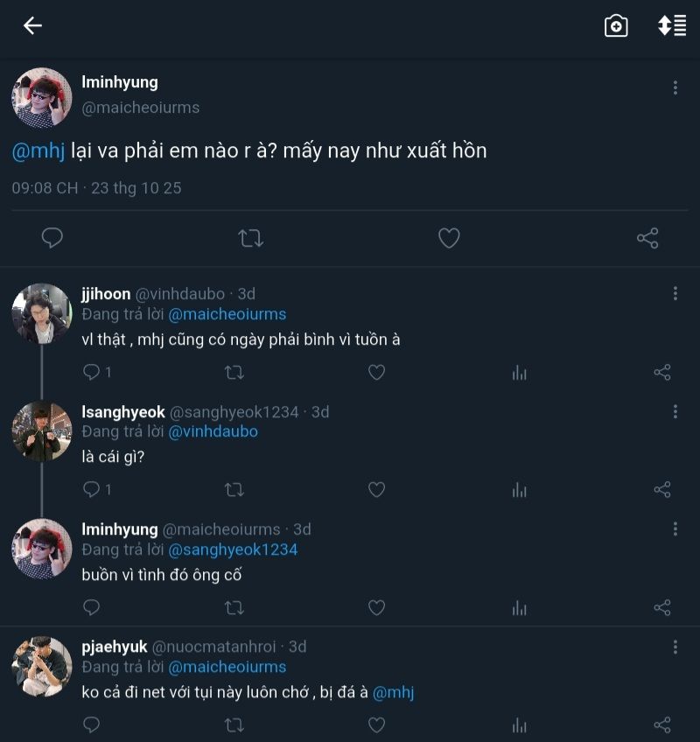This screenshot has width=700, height=742.
Task: Reply to the main lminhyung tweet
Action: click(52, 238)
